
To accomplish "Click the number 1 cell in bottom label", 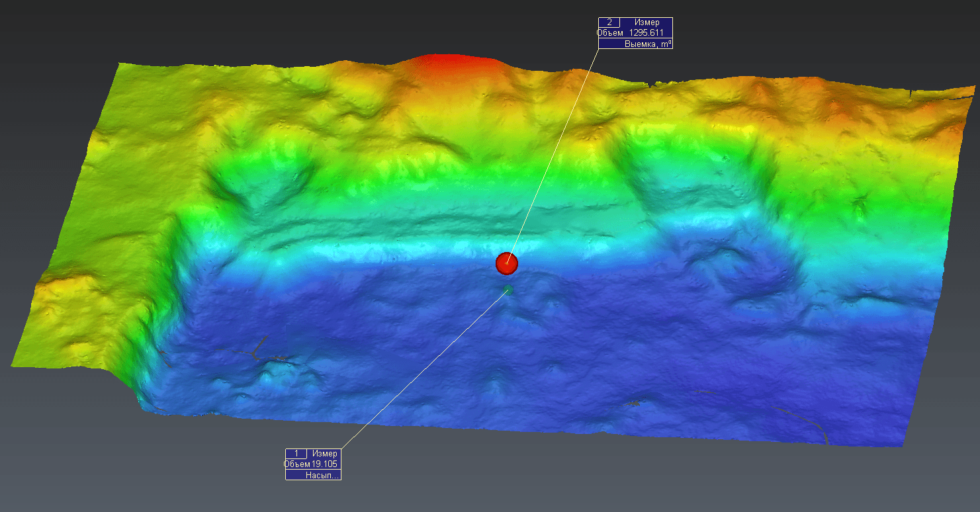I will point(296,453).
